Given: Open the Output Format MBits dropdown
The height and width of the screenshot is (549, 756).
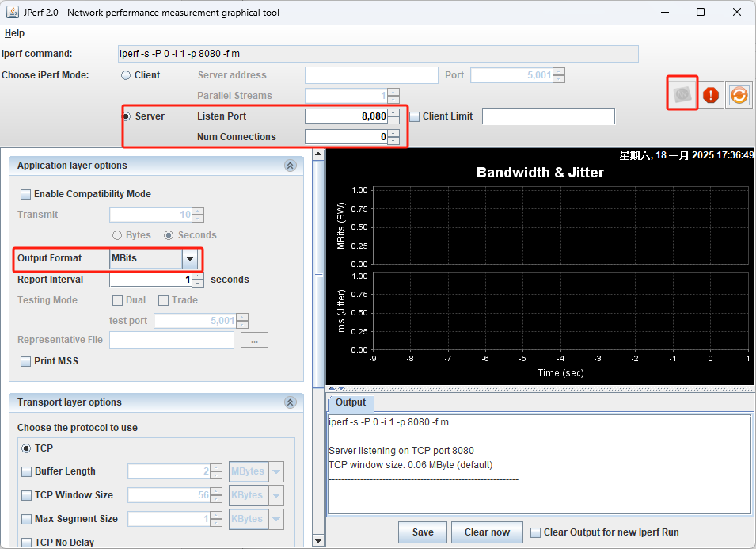Looking at the screenshot, I should [189, 258].
